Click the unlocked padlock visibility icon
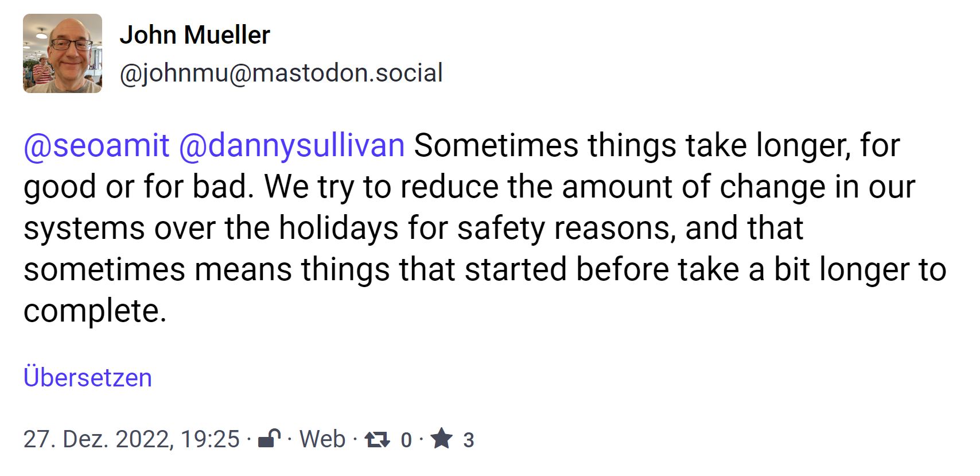 269,439
